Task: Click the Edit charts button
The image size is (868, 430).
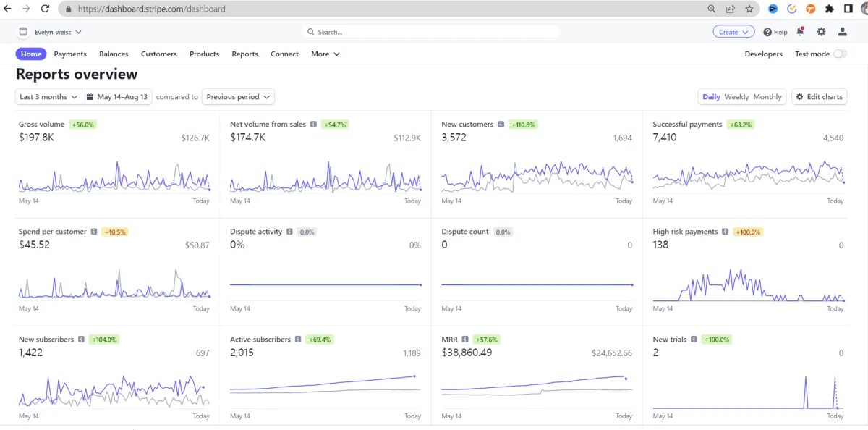Action: [x=820, y=97]
